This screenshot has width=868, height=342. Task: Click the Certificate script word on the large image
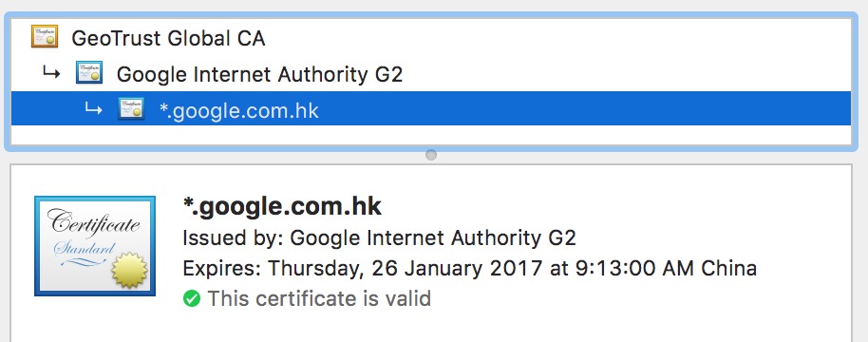[93, 222]
